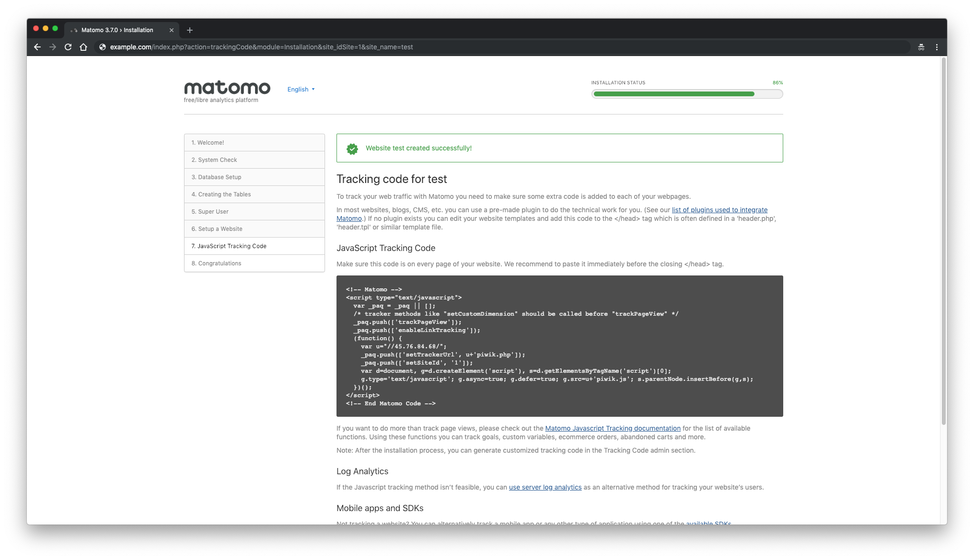Click the browser reload/refresh icon

[68, 47]
